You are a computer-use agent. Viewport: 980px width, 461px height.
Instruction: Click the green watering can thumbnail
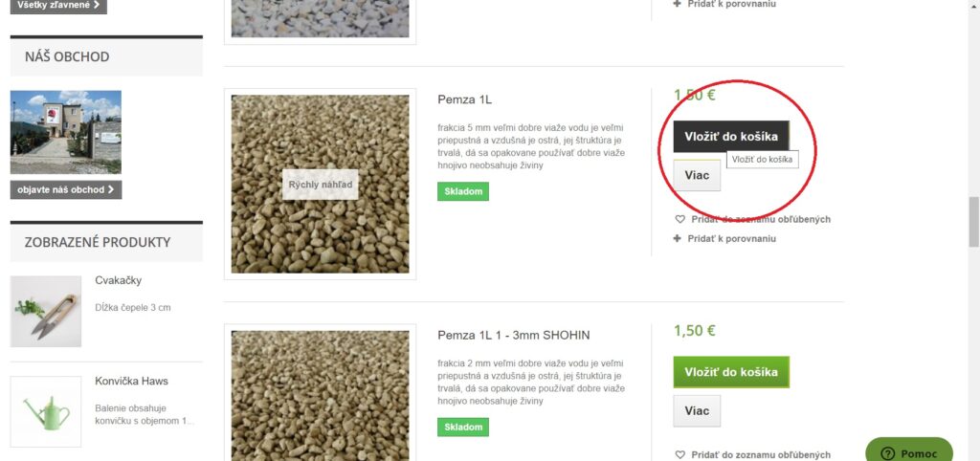(x=46, y=411)
